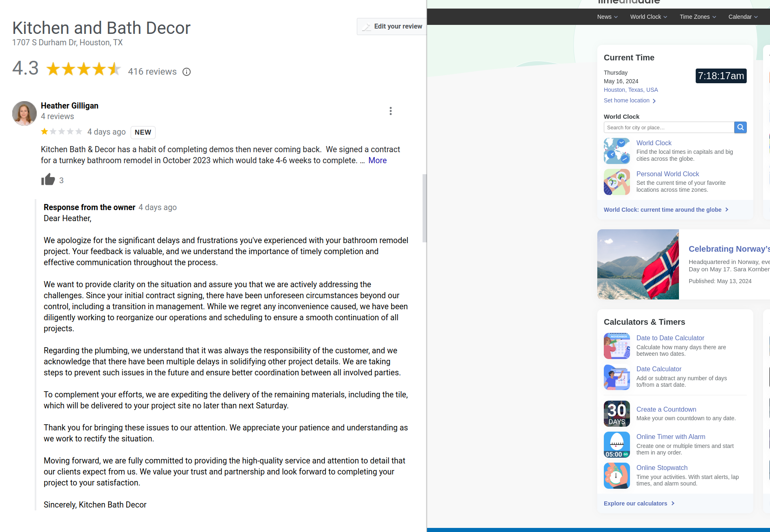This screenshot has width=770, height=532.
Task: Click the Houston, Texas, USA location link
Action: pyautogui.click(x=631, y=90)
